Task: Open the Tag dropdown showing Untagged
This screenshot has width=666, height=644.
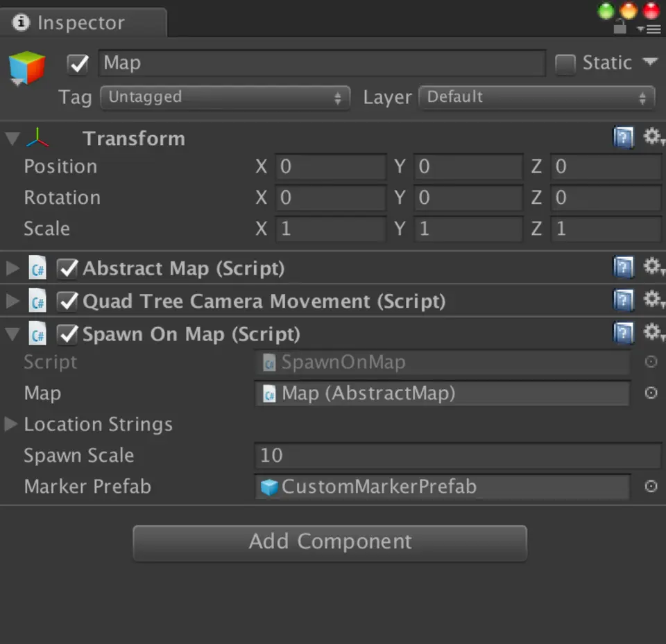Action: [x=225, y=97]
